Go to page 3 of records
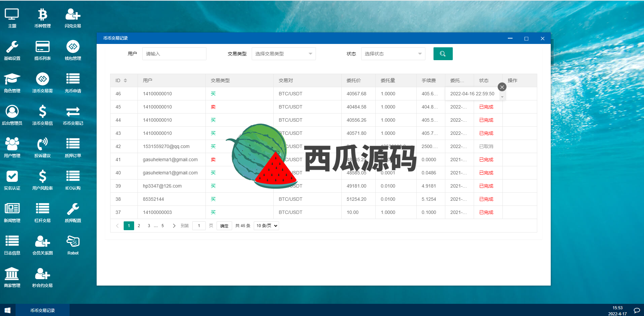 point(149,226)
